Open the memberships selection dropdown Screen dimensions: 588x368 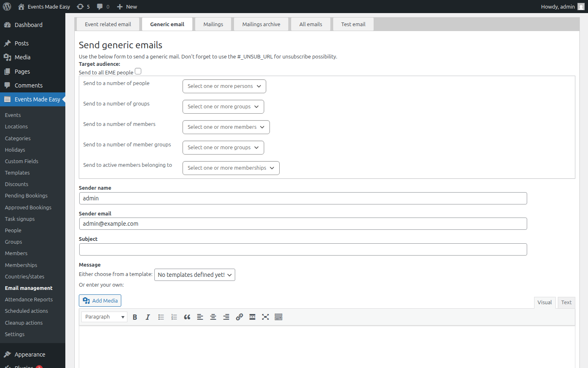231,168
